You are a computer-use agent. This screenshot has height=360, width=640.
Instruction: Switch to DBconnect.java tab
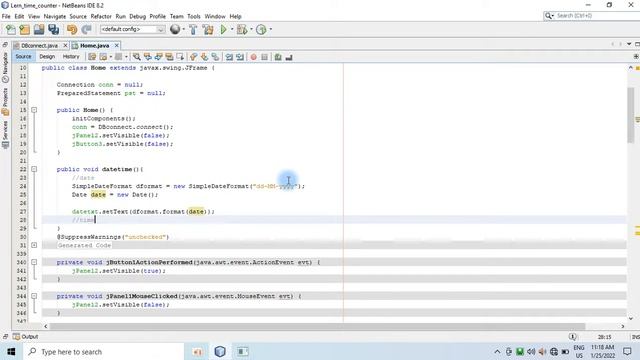39,46
